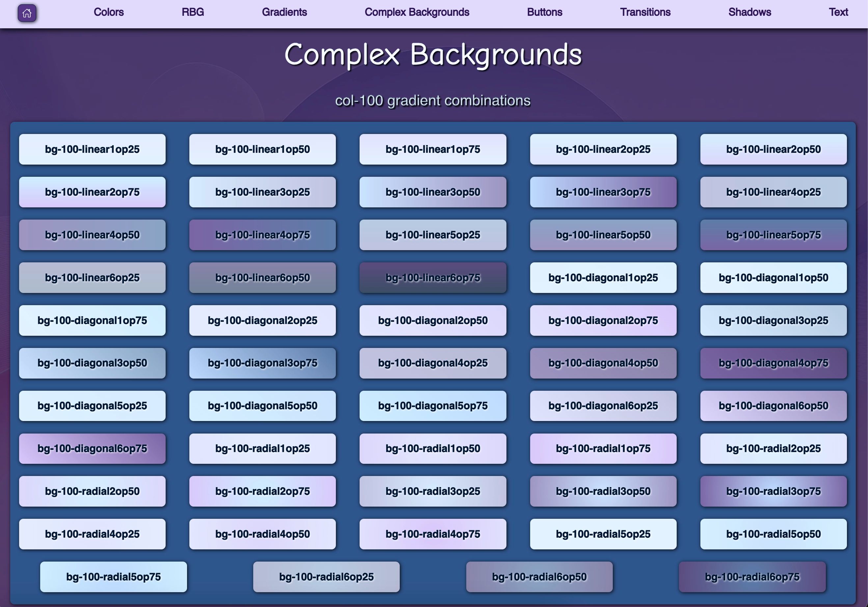Select the bg-100-linear1op25 swatch
Screen dimensions: 868x607
92,149
